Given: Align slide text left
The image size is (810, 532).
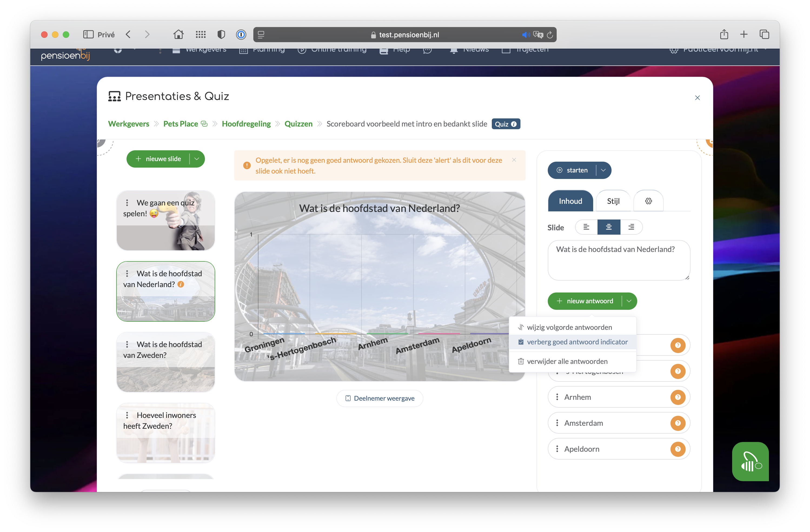Looking at the screenshot, I should click(x=586, y=227).
